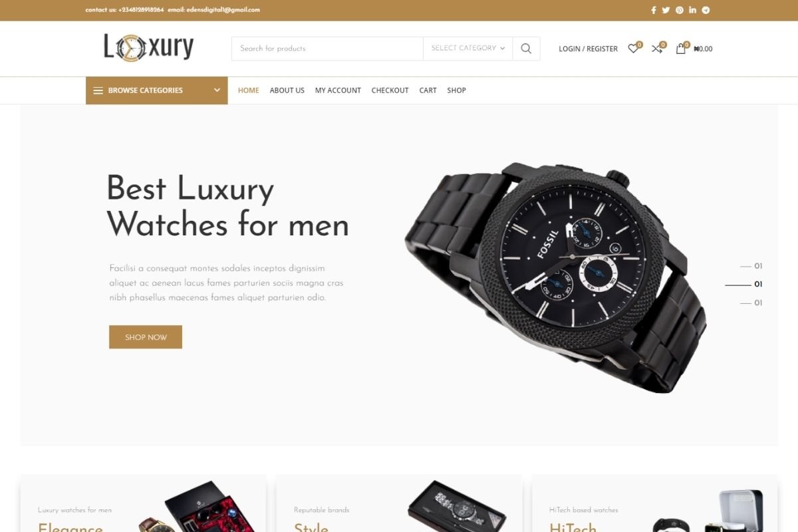Open the shopping cart bag icon
This screenshot has height=532, width=798.
point(680,49)
